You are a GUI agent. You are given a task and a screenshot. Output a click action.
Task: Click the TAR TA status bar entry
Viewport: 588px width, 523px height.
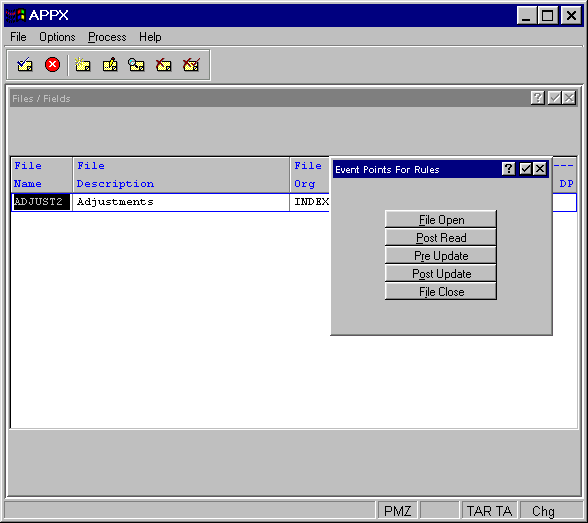tap(489, 511)
